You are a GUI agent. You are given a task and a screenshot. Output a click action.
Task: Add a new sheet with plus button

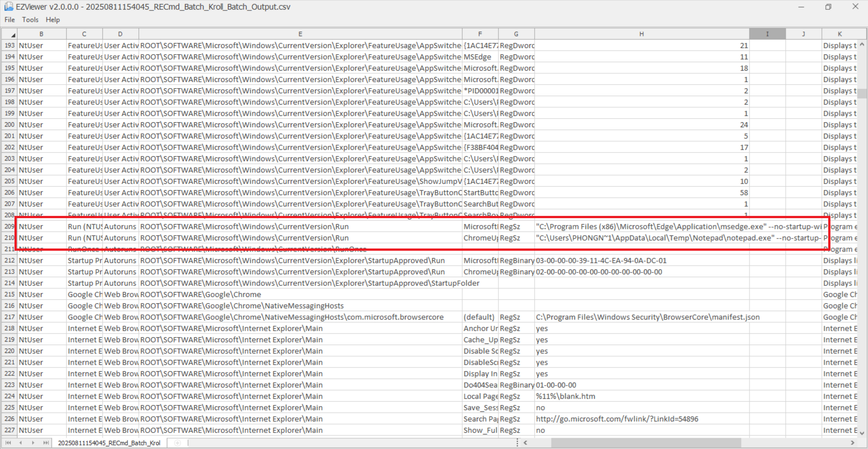click(177, 443)
